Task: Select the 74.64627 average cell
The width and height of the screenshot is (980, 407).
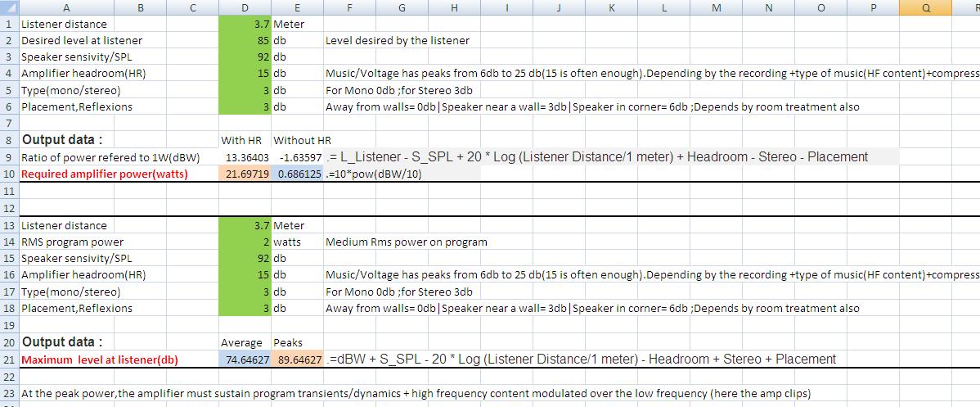Action: coord(245,360)
